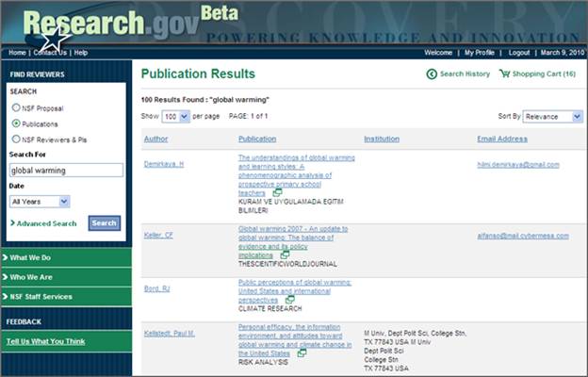The image size is (588, 377).
Task: Open Tell Us What You Think link
Action: pyautogui.click(x=46, y=341)
